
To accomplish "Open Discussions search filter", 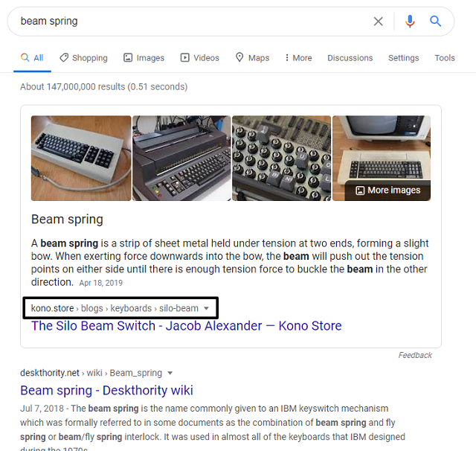I will [350, 58].
